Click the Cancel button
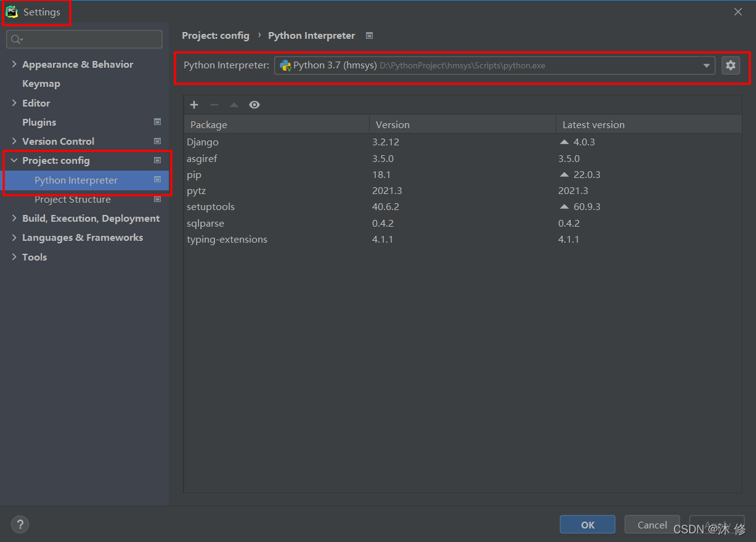This screenshot has width=756, height=542. click(652, 525)
